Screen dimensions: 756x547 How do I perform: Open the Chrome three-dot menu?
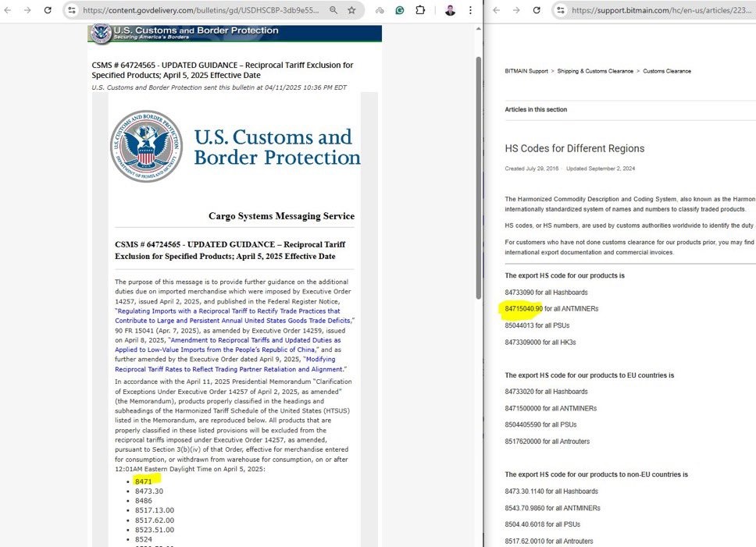click(470, 10)
